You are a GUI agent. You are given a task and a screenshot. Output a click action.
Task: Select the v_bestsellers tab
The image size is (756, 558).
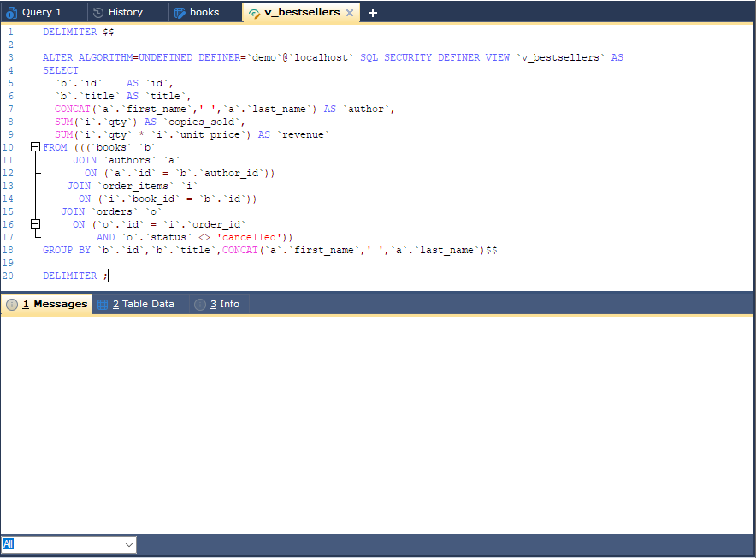click(x=301, y=12)
